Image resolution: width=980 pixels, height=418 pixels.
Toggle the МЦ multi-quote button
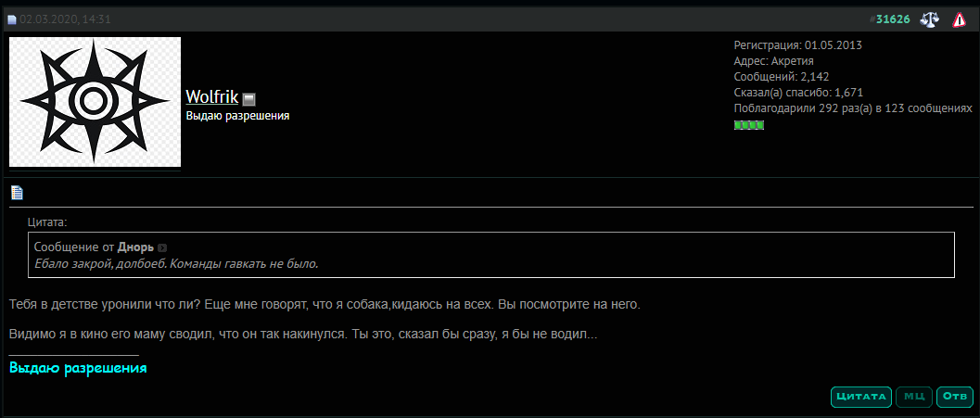[x=914, y=397]
